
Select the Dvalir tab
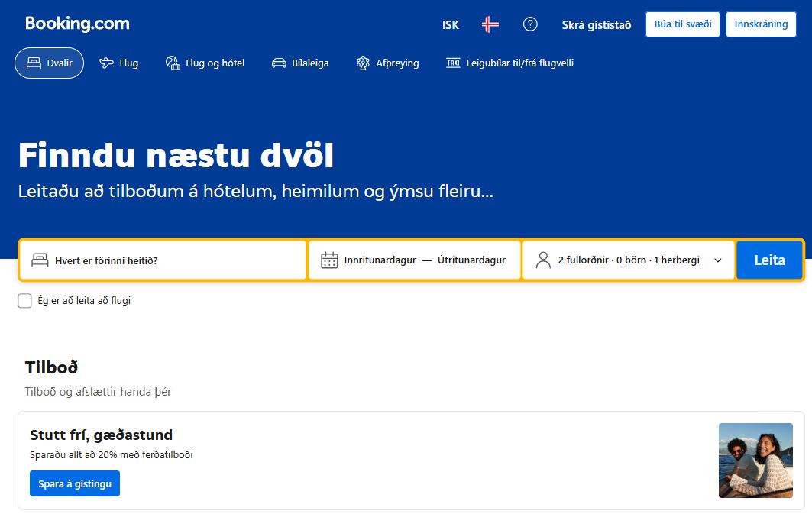tap(49, 63)
